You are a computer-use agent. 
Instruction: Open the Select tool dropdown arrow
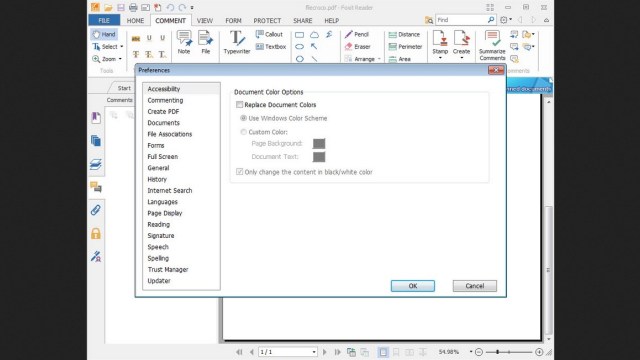122,47
